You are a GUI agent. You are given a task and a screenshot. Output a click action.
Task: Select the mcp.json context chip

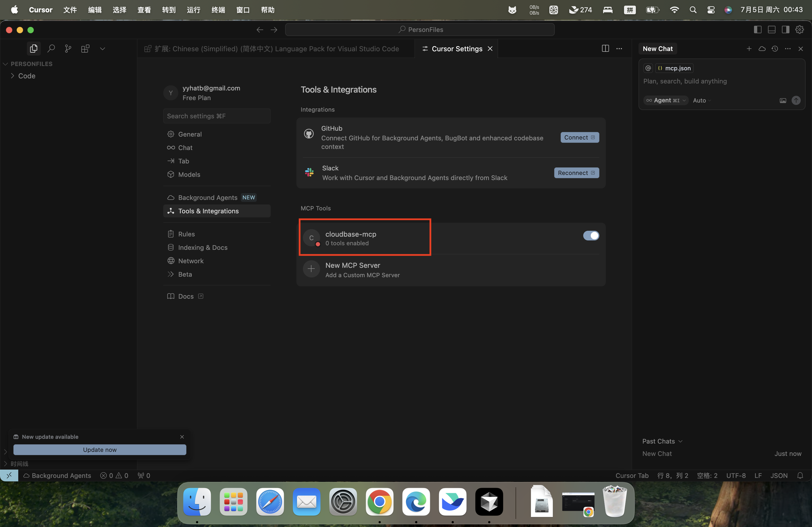coord(674,68)
